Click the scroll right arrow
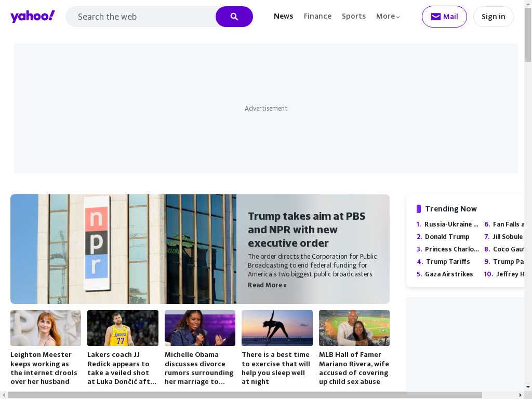532x399 pixels. pos(521,395)
